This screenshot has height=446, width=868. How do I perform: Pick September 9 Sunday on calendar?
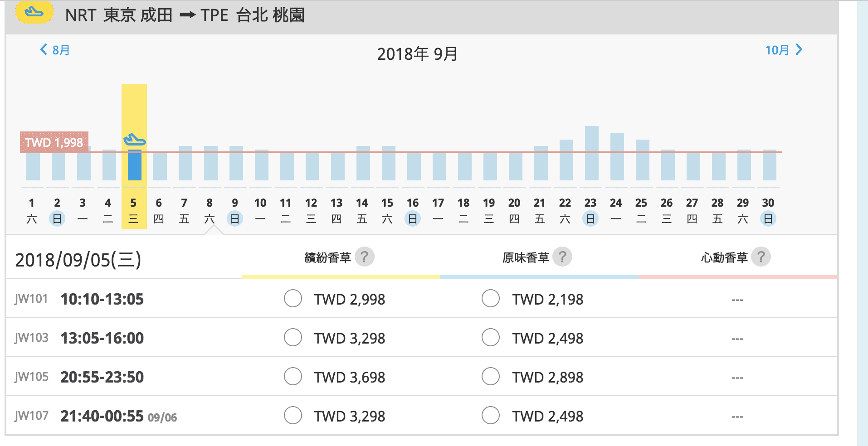(x=235, y=211)
